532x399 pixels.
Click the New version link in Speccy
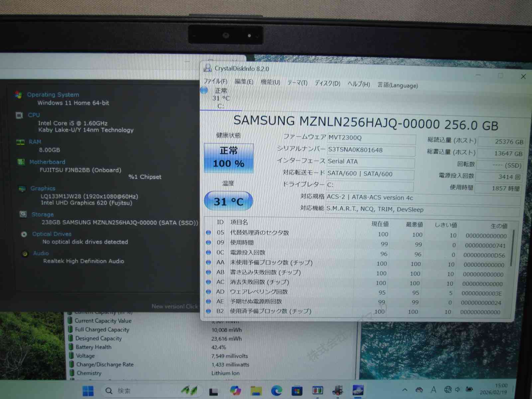click(175, 306)
